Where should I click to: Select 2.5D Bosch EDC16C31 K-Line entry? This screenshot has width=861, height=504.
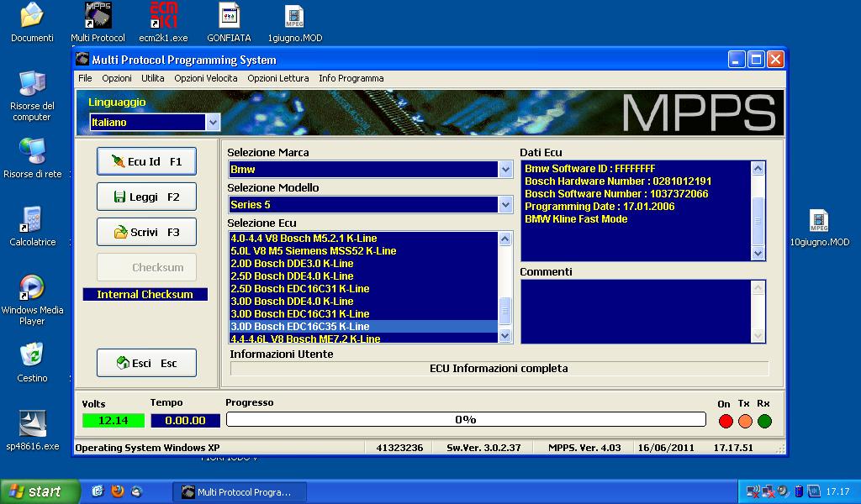click(363, 289)
